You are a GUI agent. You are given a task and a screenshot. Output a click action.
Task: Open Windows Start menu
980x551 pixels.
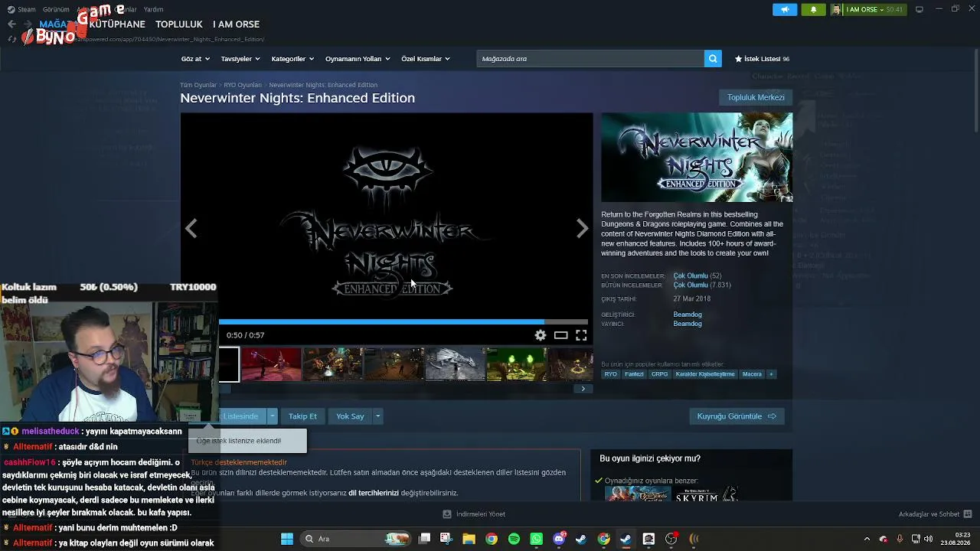(x=287, y=539)
